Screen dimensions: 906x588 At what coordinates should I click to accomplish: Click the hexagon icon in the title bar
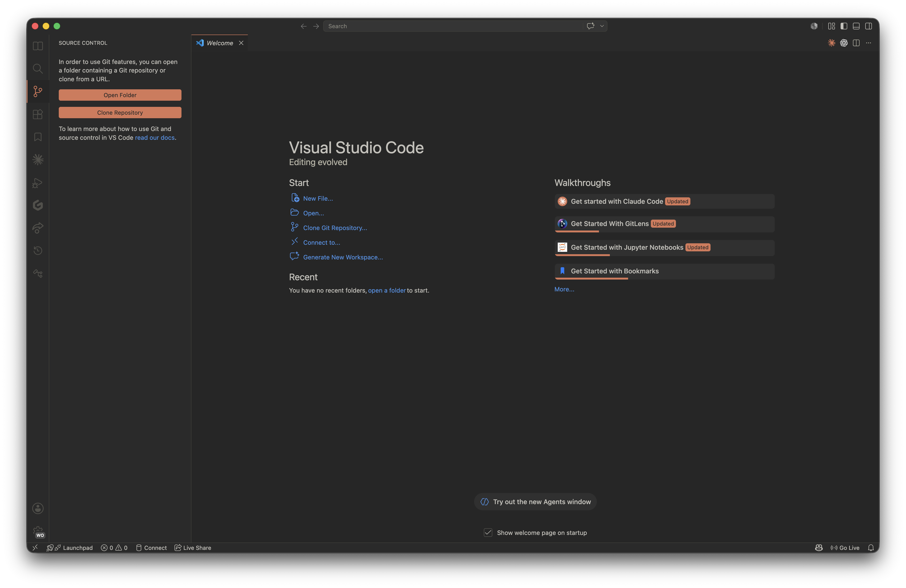[x=814, y=26]
